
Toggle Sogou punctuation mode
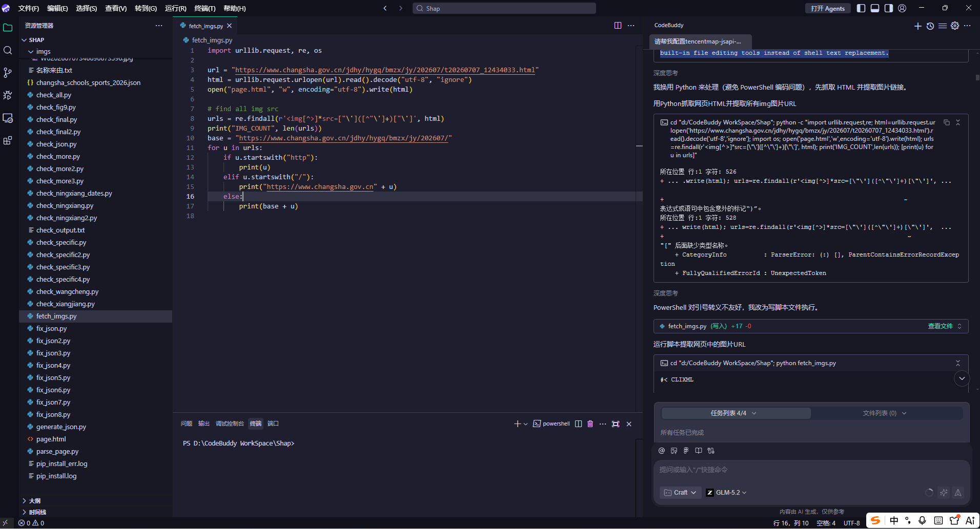[908, 520]
